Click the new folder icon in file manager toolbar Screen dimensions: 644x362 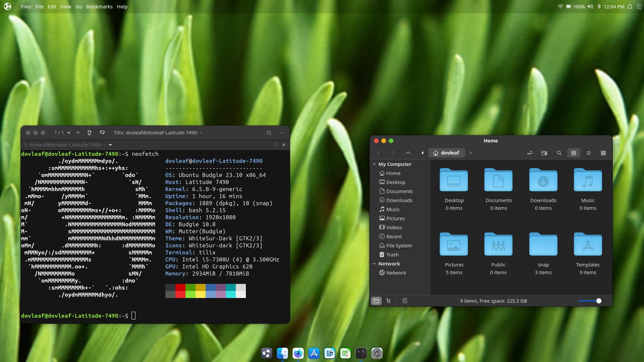point(544,153)
